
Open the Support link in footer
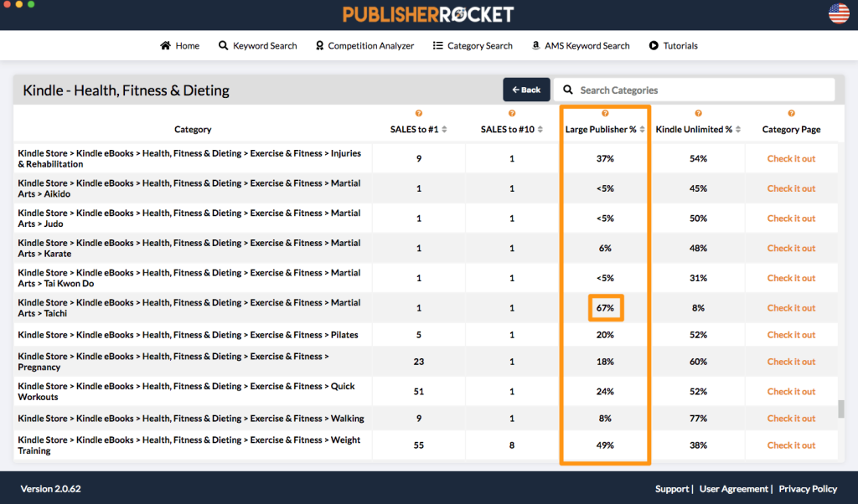click(x=672, y=489)
